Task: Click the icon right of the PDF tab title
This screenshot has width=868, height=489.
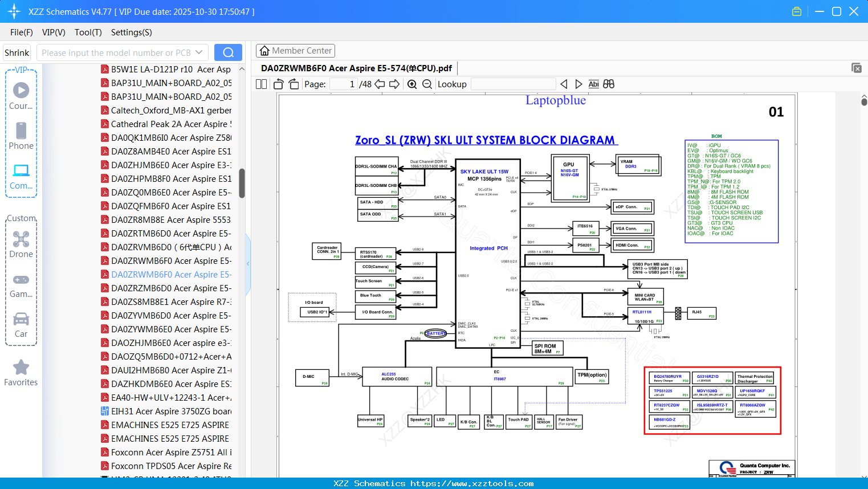Action: coord(857,68)
